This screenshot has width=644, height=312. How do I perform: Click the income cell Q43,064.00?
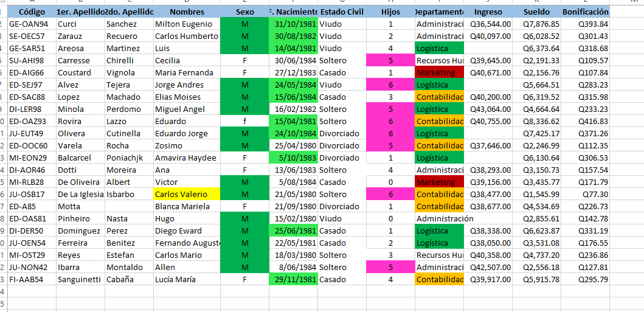coord(488,109)
